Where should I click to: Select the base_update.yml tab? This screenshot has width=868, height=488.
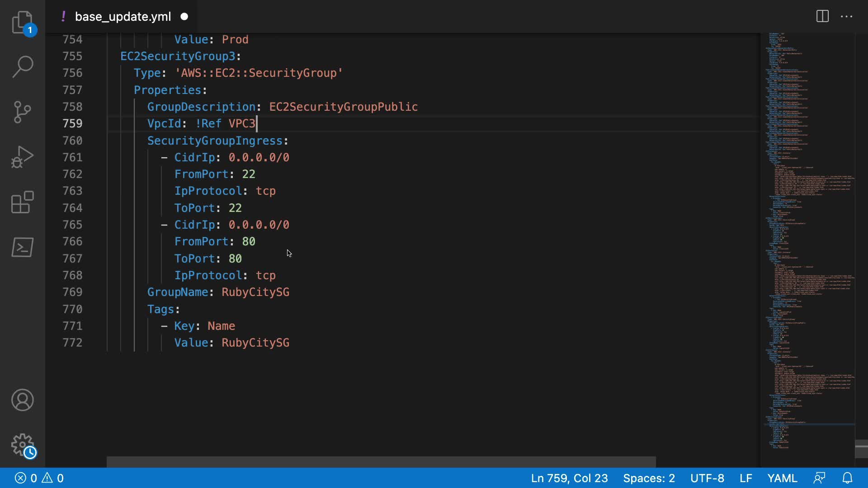pyautogui.click(x=123, y=17)
